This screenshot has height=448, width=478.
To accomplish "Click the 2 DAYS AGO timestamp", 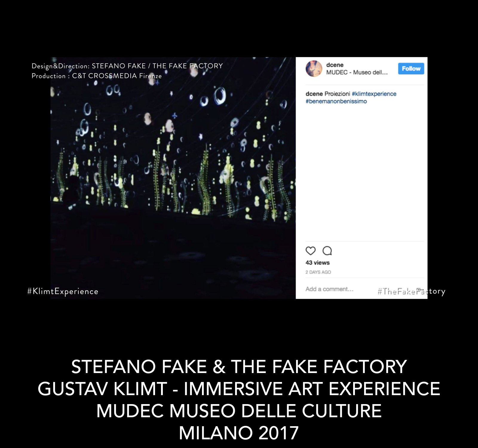I will click(x=318, y=272).
